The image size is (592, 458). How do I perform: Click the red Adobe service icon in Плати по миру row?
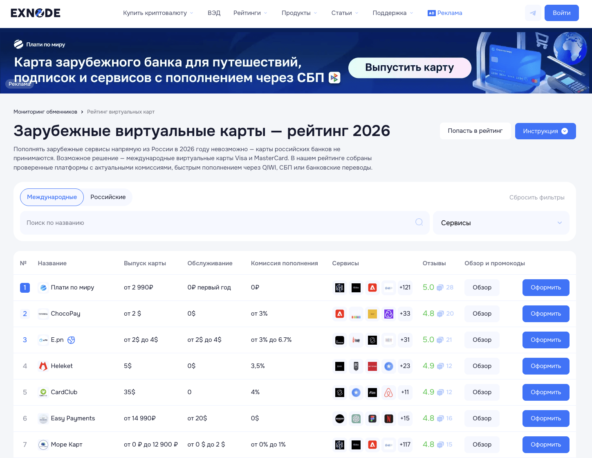[x=372, y=288]
